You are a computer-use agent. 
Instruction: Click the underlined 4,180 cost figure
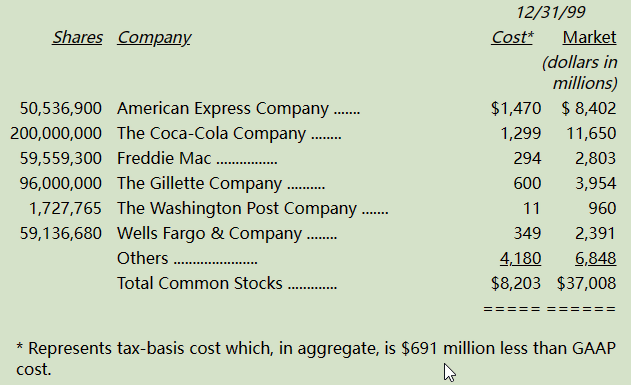pos(520,259)
